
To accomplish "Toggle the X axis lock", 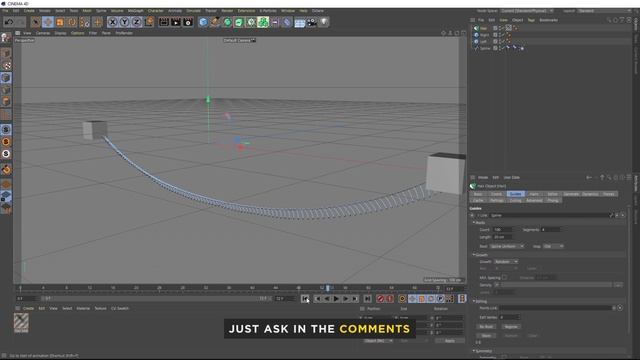I will point(113,22).
